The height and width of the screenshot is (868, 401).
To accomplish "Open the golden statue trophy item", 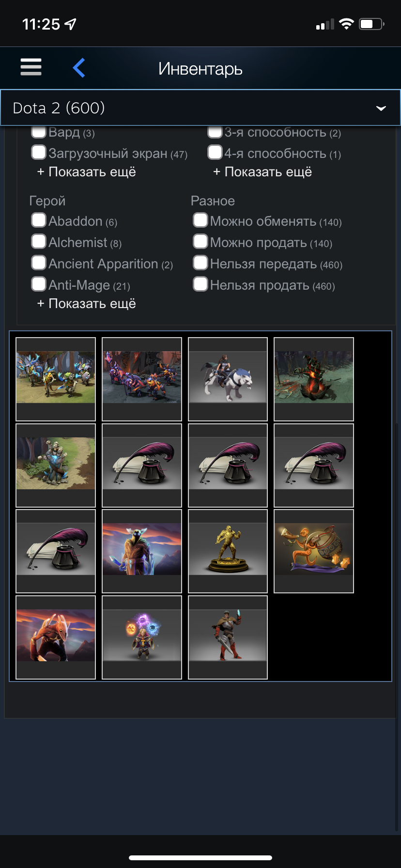I will click(x=228, y=551).
